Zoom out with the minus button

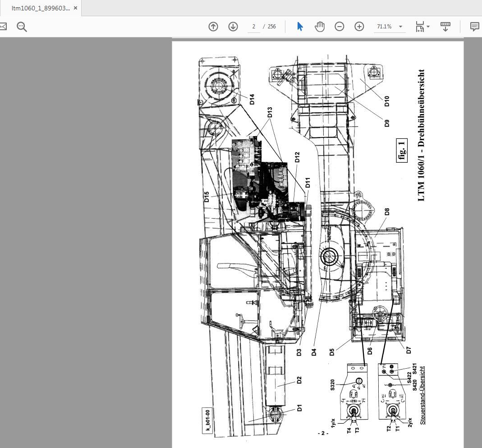tap(340, 27)
